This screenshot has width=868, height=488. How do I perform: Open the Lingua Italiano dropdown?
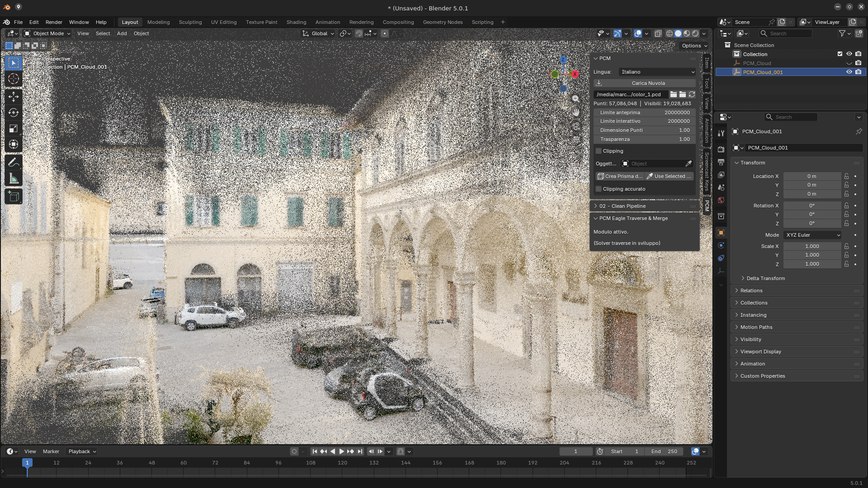[657, 72]
